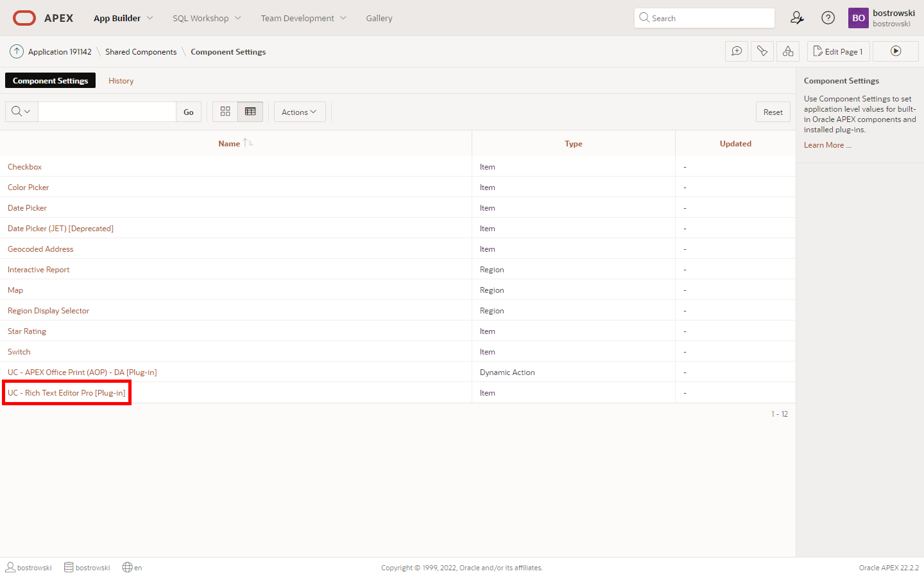Open UC - Rich Text Editor Pro plug-in link
Image resolution: width=924 pixels, height=578 pixels.
(67, 393)
